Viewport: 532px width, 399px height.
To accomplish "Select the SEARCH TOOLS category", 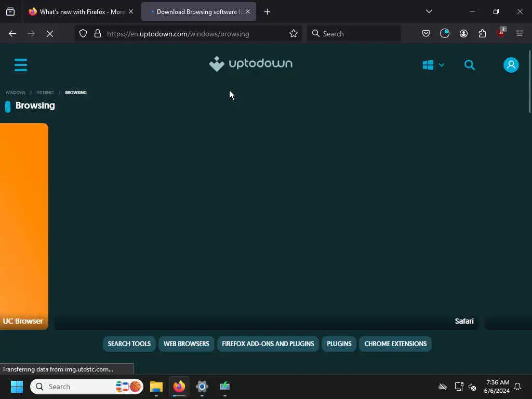I will pyautogui.click(x=129, y=344).
